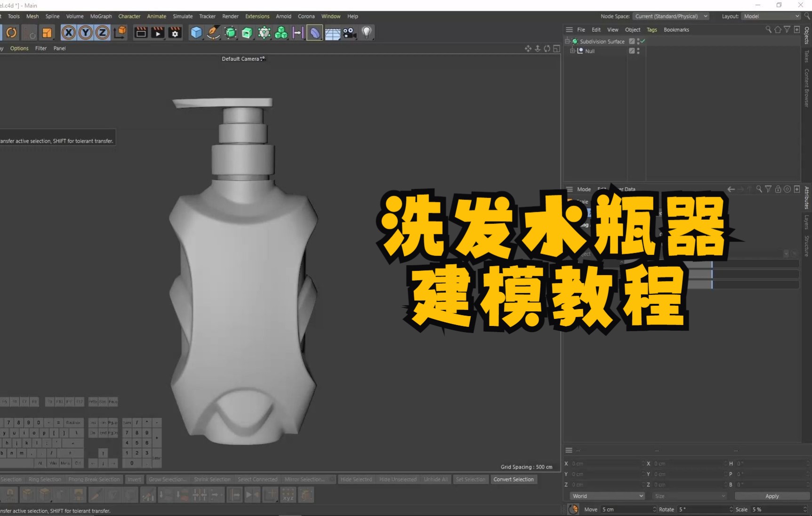
Task: Expand the Null object hierarchy
Action: tap(573, 51)
